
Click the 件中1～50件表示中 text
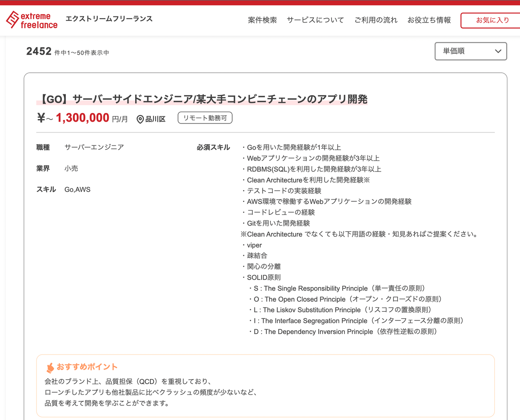tap(82, 53)
